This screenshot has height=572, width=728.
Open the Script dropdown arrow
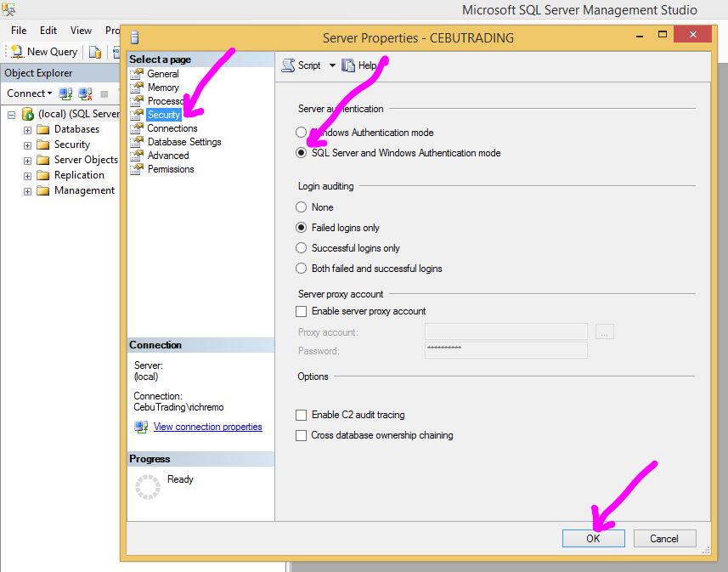pos(332,65)
